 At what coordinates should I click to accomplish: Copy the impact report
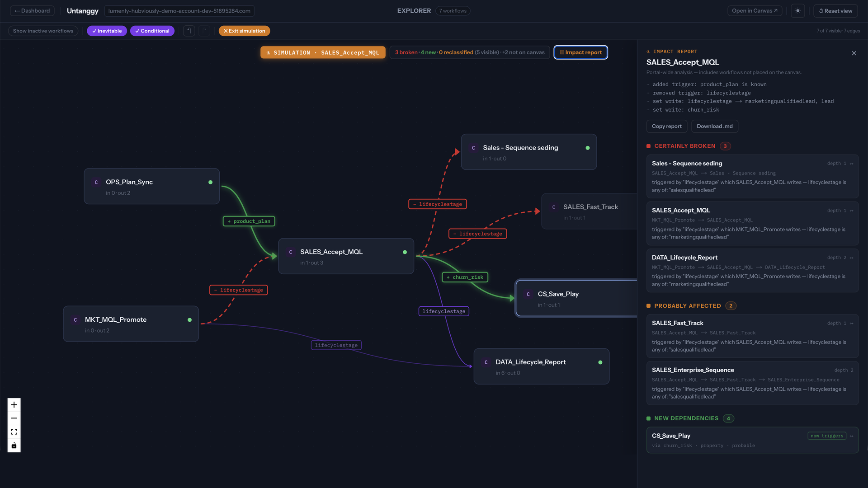(667, 127)
